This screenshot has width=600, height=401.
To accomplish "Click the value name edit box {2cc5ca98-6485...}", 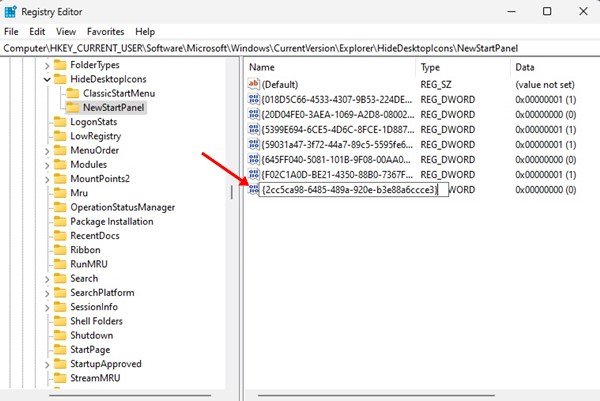I will click(x=354, y=190).
